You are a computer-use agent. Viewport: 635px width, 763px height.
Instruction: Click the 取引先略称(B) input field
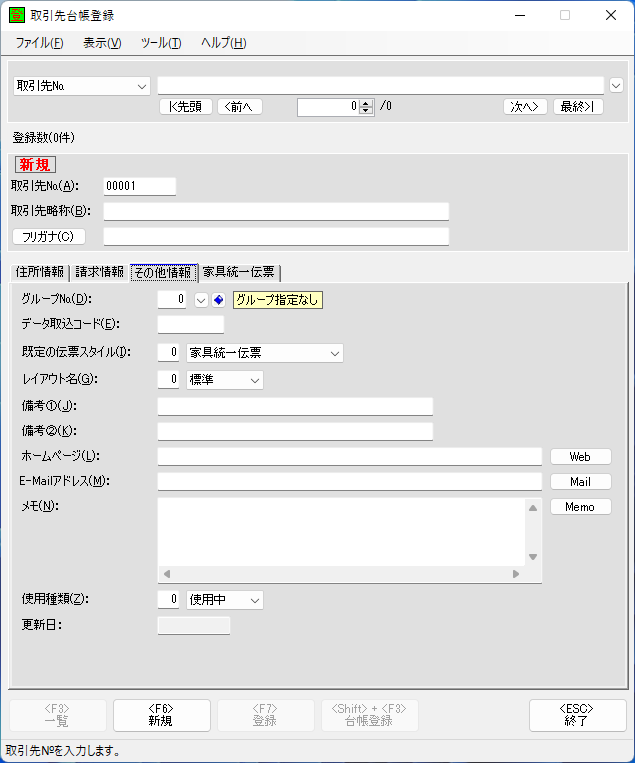click(276, 211)
